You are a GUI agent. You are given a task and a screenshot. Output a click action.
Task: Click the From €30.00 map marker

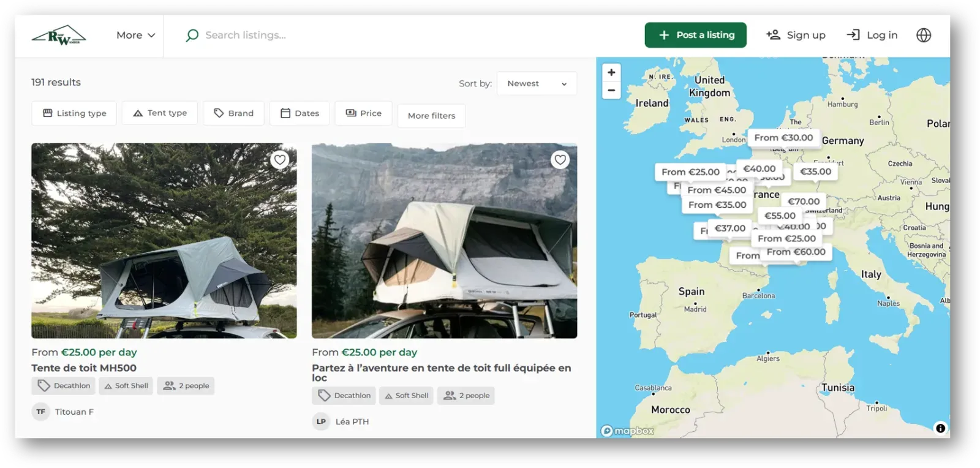click(783, 138)
